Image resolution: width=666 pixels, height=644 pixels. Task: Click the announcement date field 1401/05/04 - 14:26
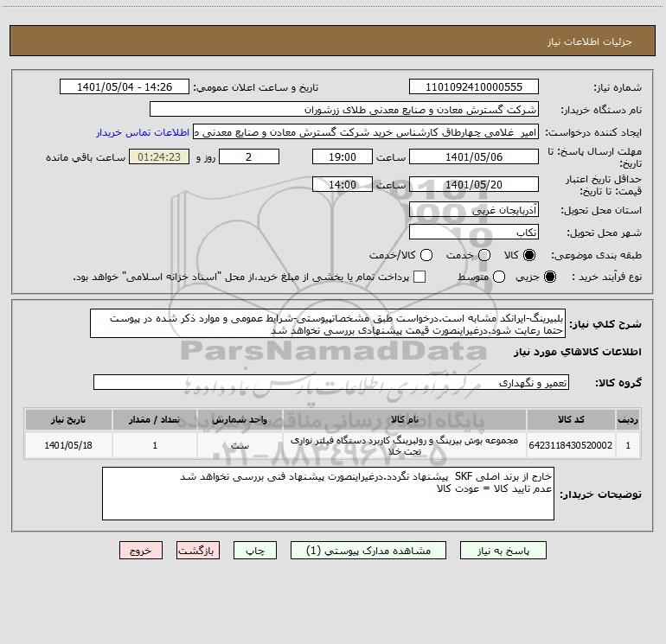click(x=125, y=87)
